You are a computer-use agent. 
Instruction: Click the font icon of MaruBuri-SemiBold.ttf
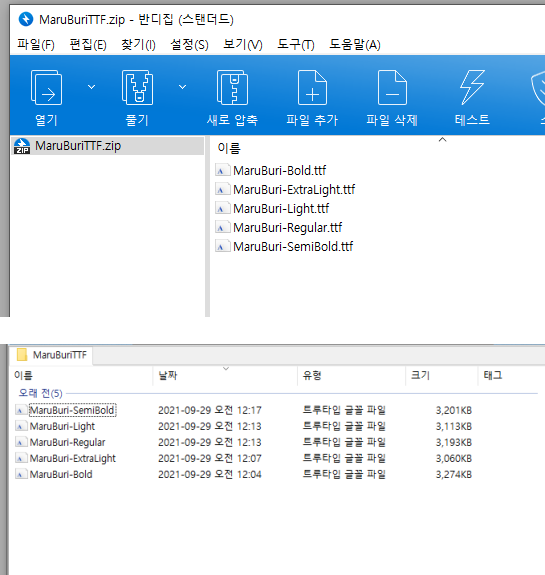(223, 247)
